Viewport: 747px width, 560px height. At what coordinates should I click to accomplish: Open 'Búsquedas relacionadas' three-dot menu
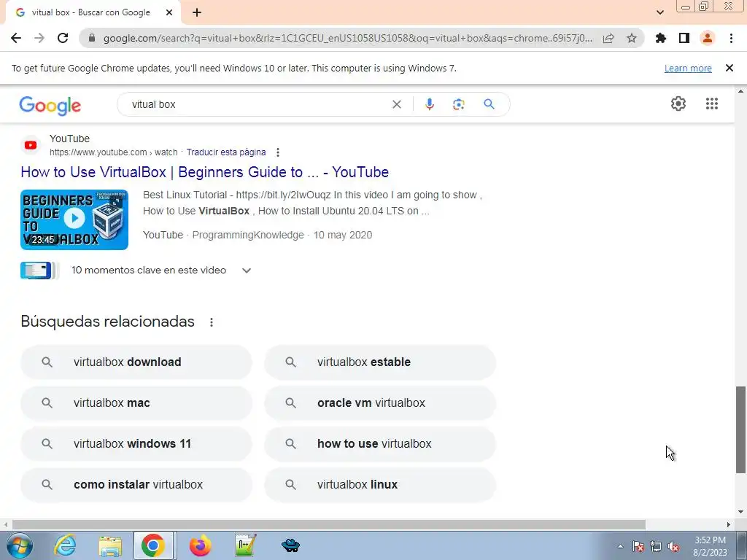point(212,322)
